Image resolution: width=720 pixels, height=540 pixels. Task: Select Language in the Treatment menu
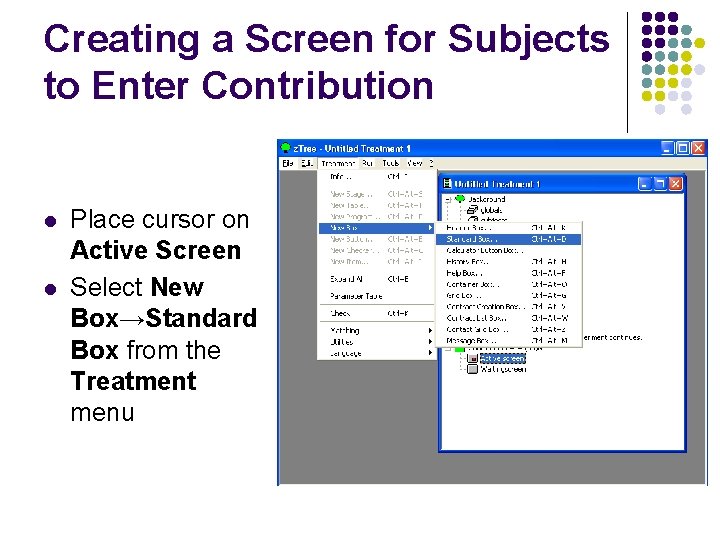point(376,354)
